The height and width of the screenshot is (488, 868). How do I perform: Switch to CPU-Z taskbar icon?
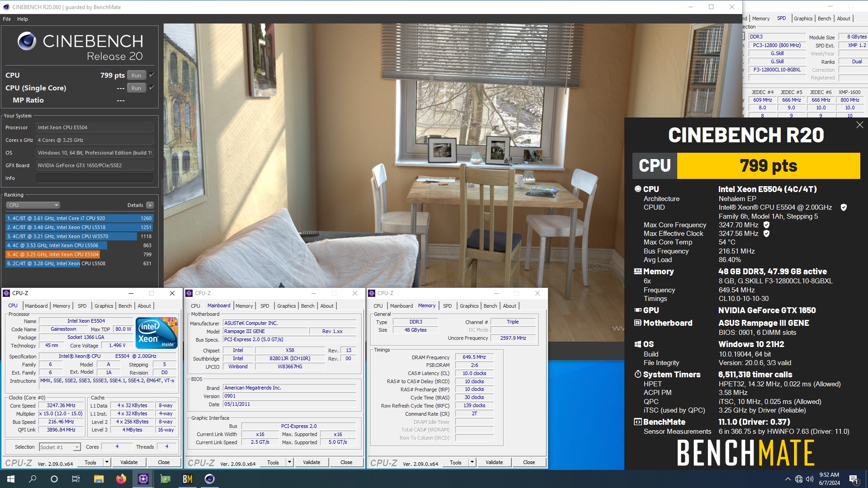pos(143,479)
